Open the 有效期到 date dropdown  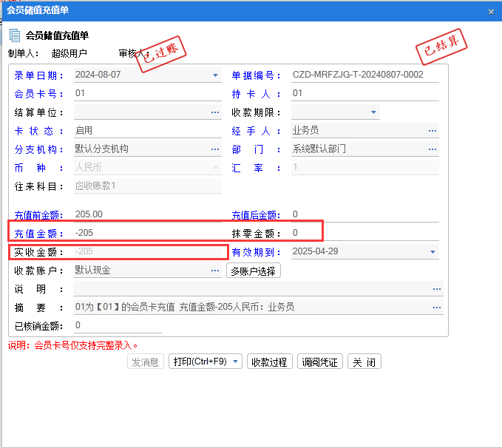click(x=433, y=251)
